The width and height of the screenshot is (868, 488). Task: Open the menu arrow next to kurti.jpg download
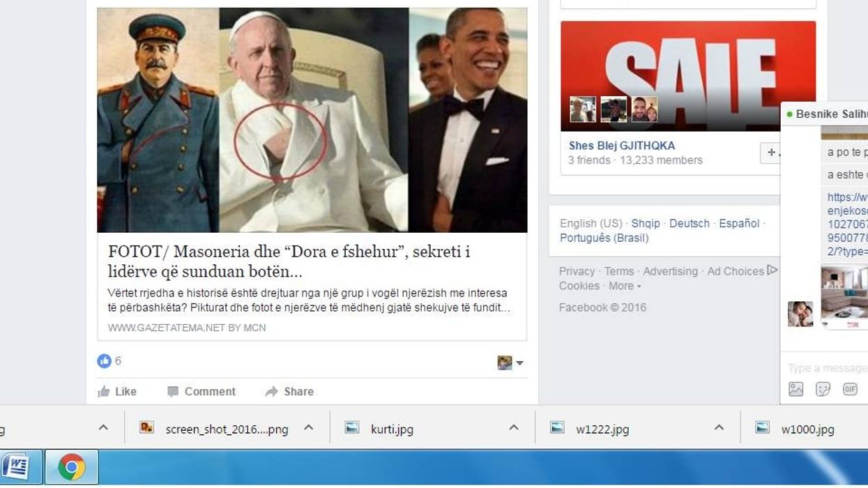[x=514, y=428]
